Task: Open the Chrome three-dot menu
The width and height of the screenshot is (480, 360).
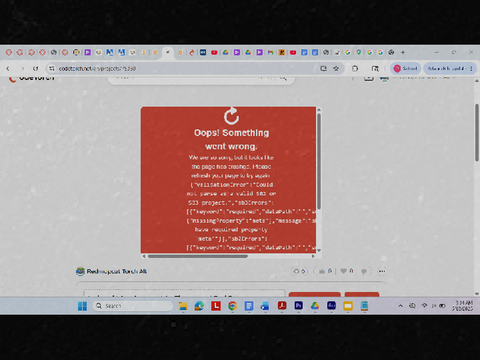Action: 471,68
